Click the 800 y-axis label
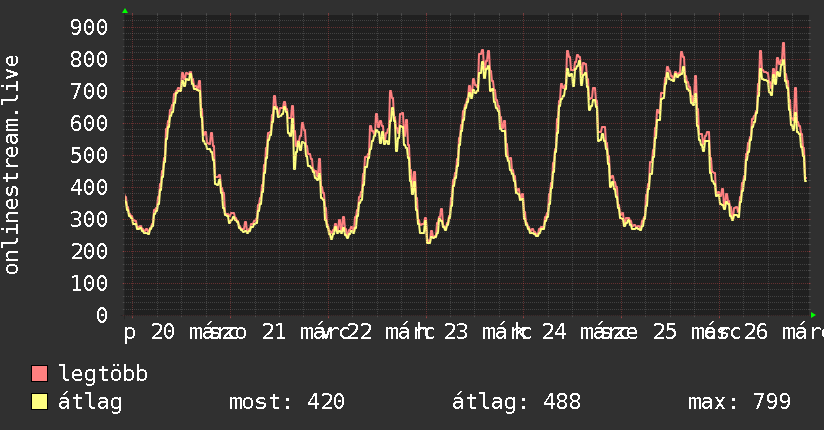This screenshot has height=430, width=824. click(89, 59)
